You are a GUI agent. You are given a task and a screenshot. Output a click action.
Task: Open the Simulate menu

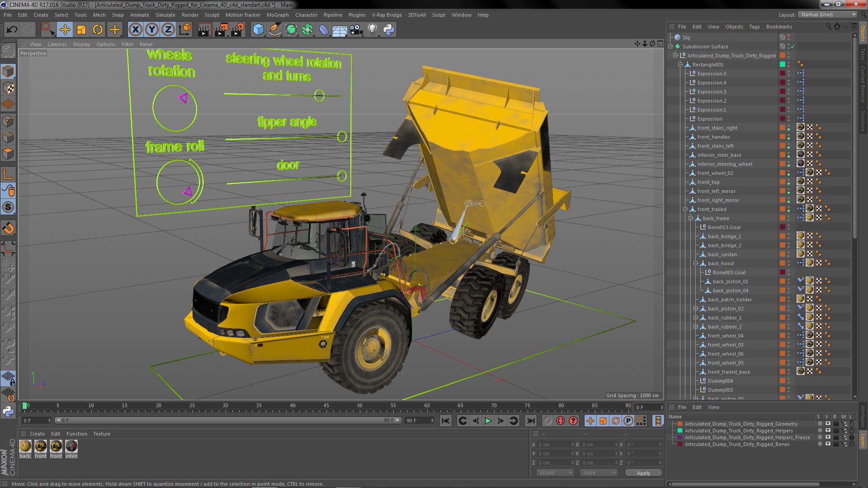(165, 15)
